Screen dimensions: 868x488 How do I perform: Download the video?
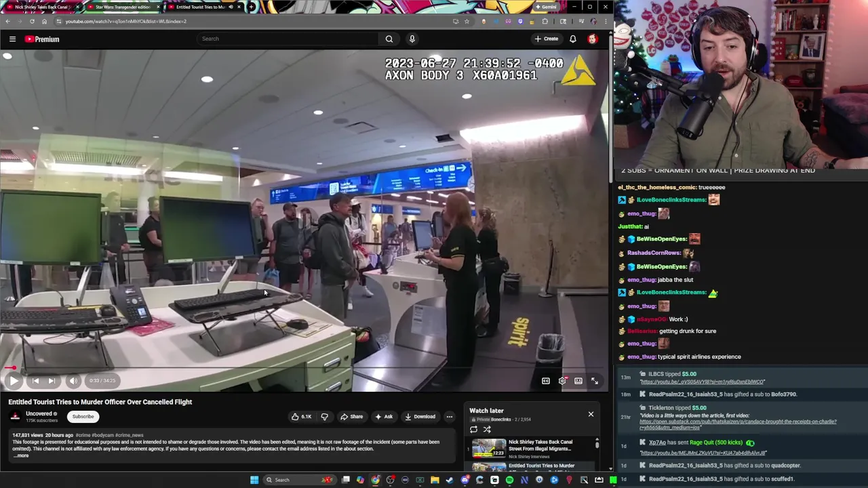pyautogui.click(x=420, y=417)
